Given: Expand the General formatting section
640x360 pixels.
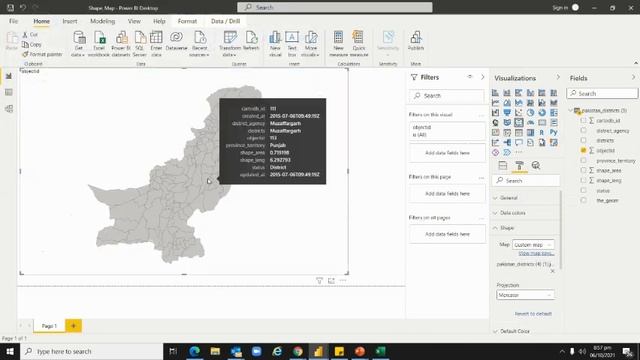Looking at the screenshot, I should tap(526, 198).
